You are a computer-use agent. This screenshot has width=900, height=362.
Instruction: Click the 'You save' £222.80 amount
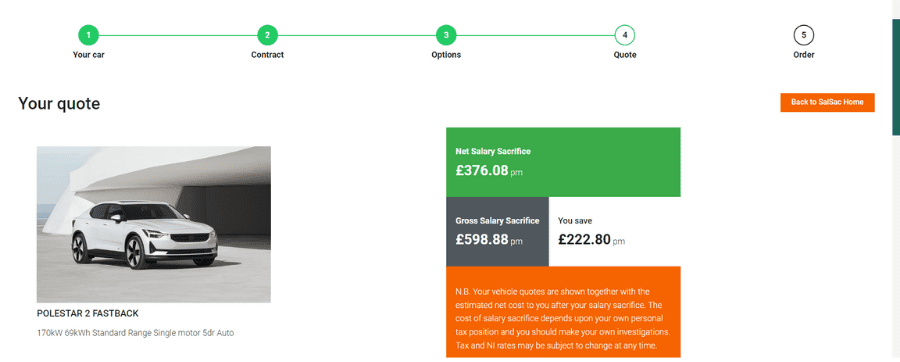584,239
